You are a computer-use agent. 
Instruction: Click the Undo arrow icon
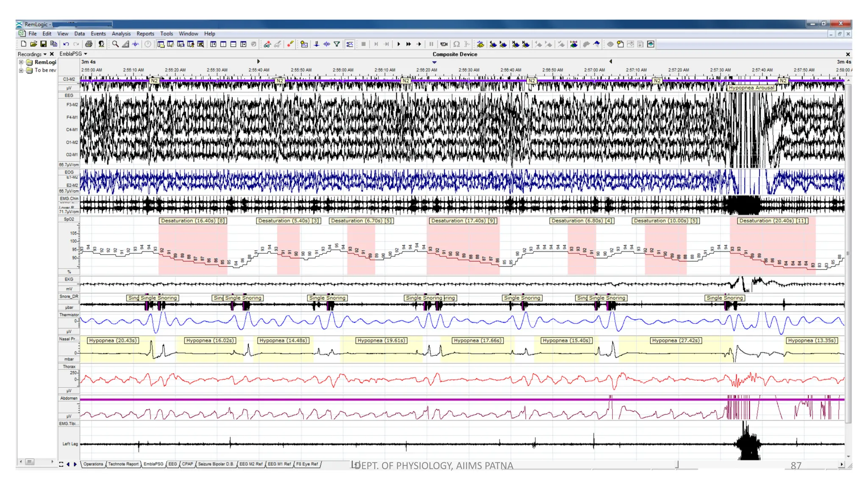point(66,44)
